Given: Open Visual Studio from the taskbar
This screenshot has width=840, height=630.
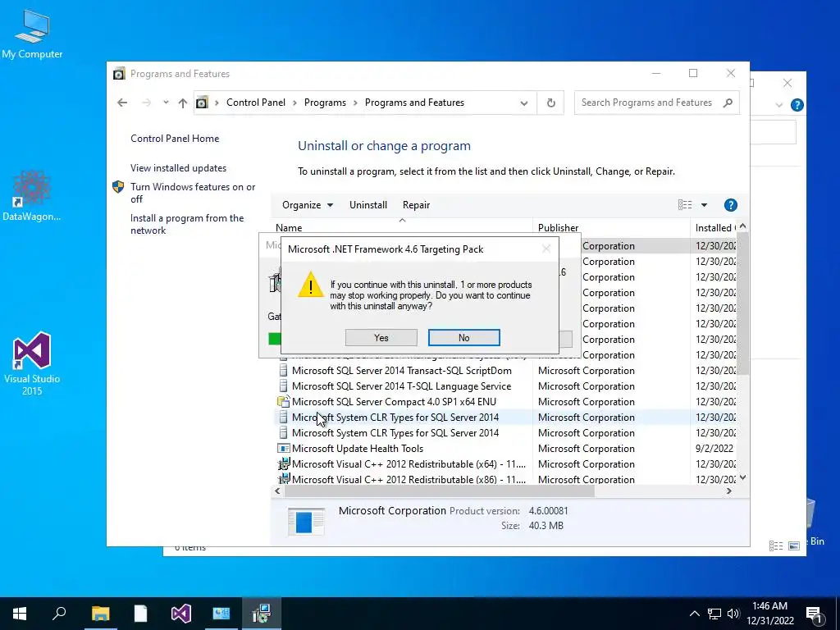Looking at the screenshot, I should click(181, 614).
